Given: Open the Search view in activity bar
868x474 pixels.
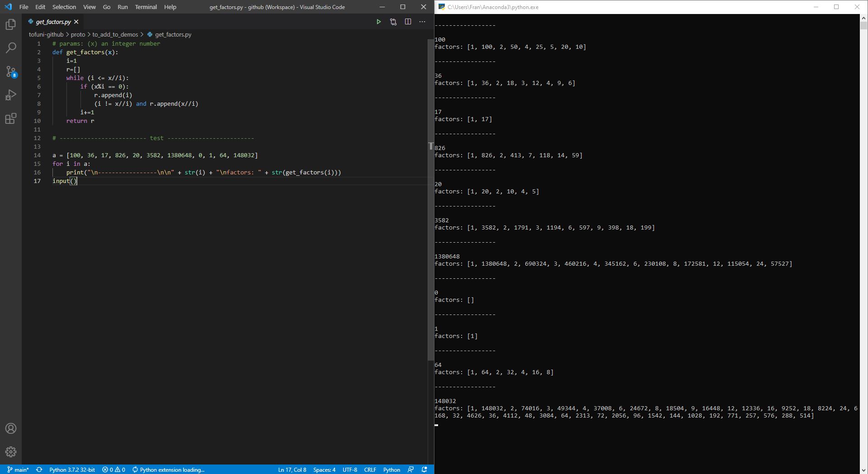Looking at the screenshot, I should pyautogui.click(x=11, y=48).
